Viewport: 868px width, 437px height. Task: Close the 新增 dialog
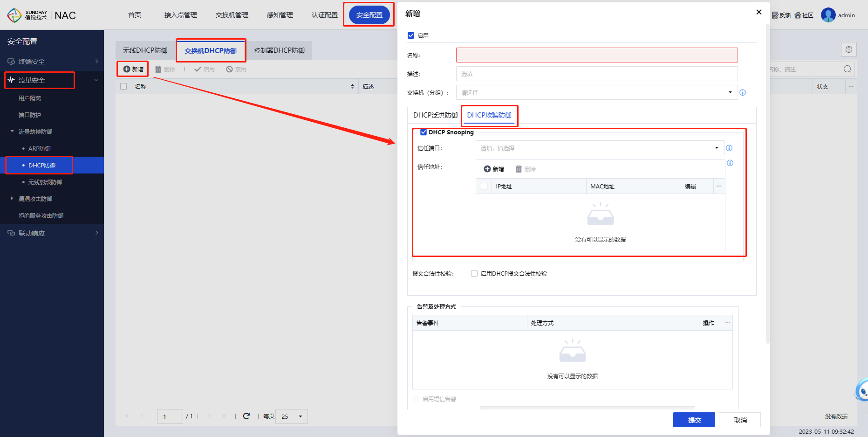759,12
